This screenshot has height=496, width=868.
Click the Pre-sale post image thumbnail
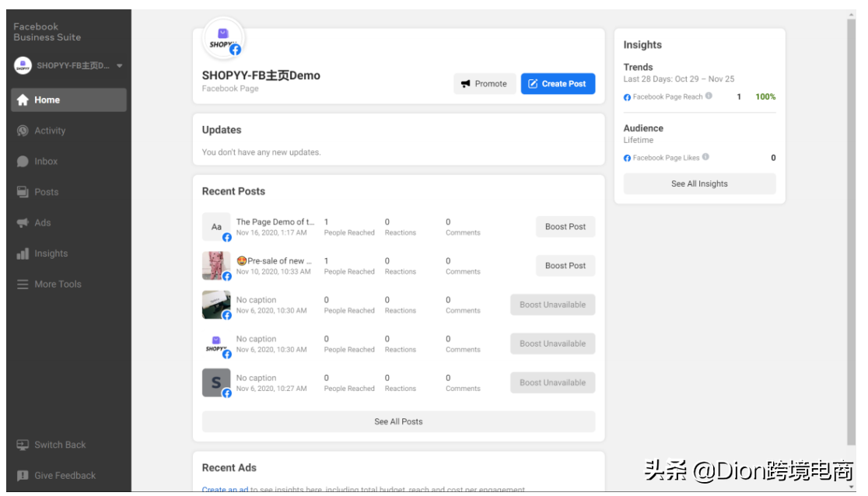(216, 266)
